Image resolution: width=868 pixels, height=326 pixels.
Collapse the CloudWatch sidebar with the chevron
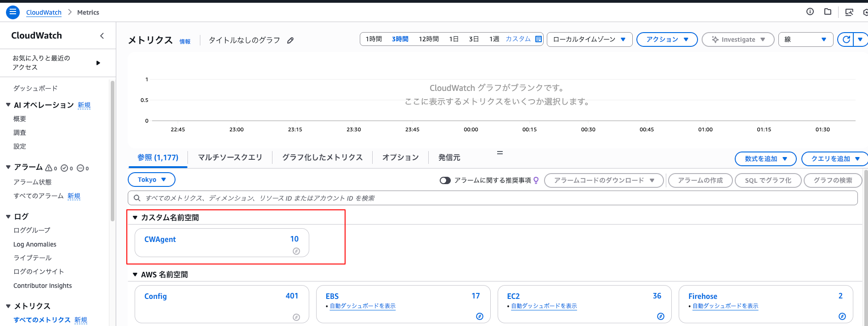point(102,36)
